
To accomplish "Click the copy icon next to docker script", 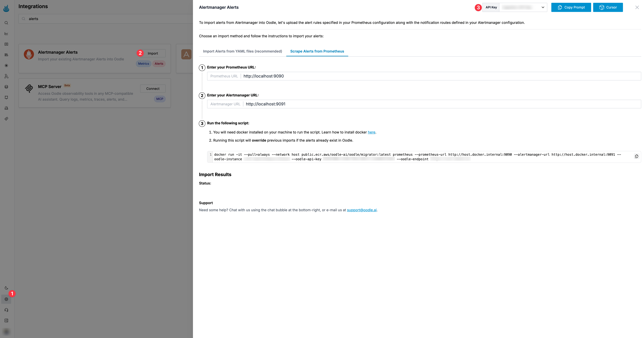I will click(637, 156).
